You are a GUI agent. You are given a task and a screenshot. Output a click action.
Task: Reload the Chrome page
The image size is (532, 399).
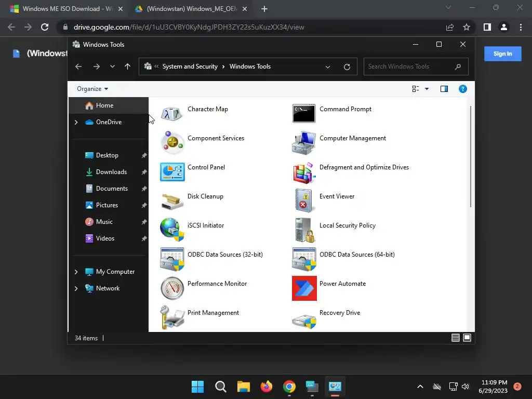click(x=45, y=27)
